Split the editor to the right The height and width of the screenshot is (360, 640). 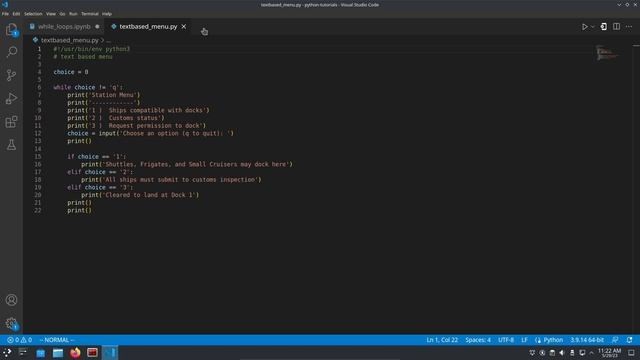[616, 27]
